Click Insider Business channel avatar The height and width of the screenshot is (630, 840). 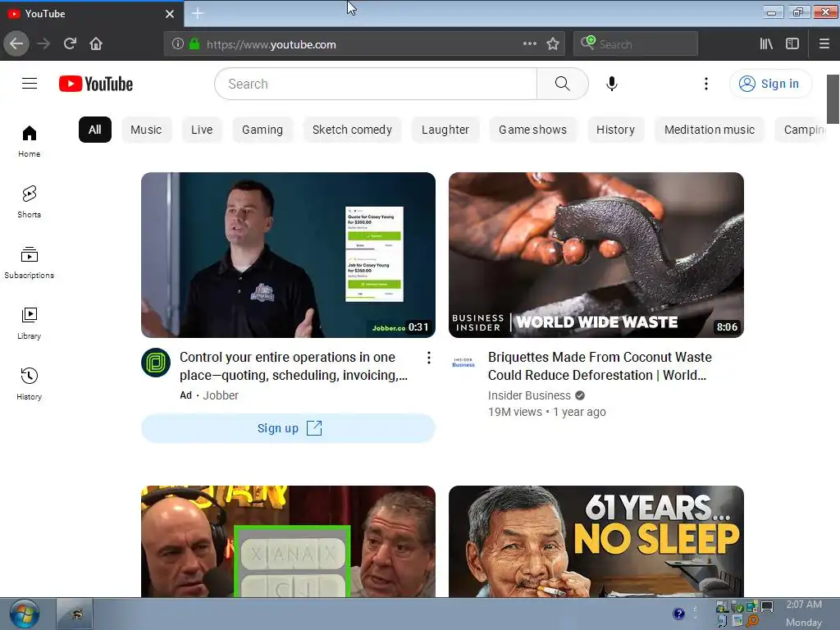(x=463, y=363)
